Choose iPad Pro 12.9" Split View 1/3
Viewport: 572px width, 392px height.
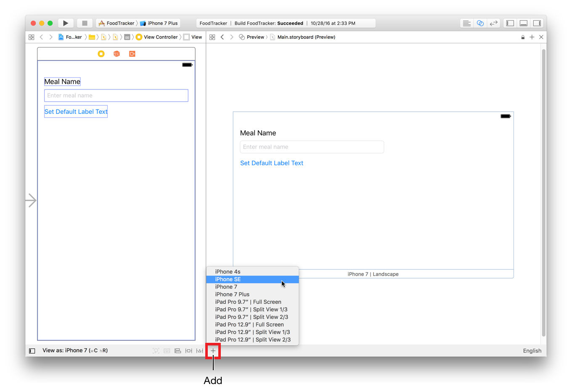pyautogui.click(x=252, y=332)
